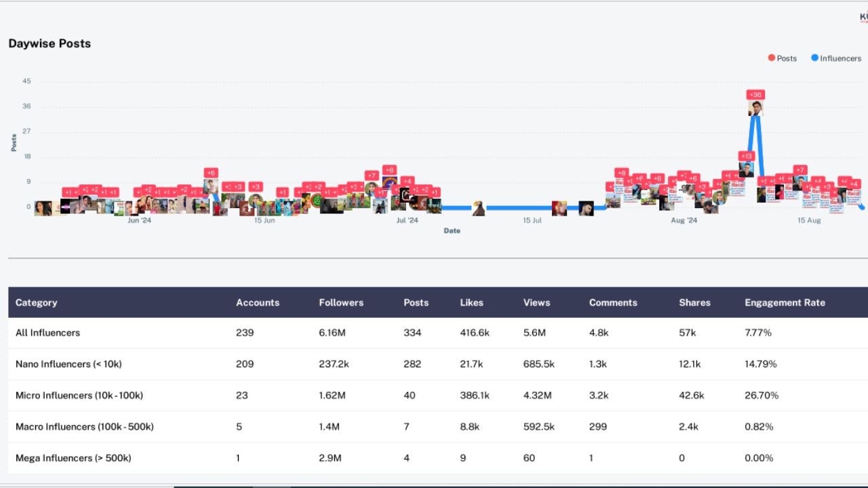Viewport: 868px width, 488px height.
Task: Click the 26.70% engagement rate
Action: click(762, 395)
